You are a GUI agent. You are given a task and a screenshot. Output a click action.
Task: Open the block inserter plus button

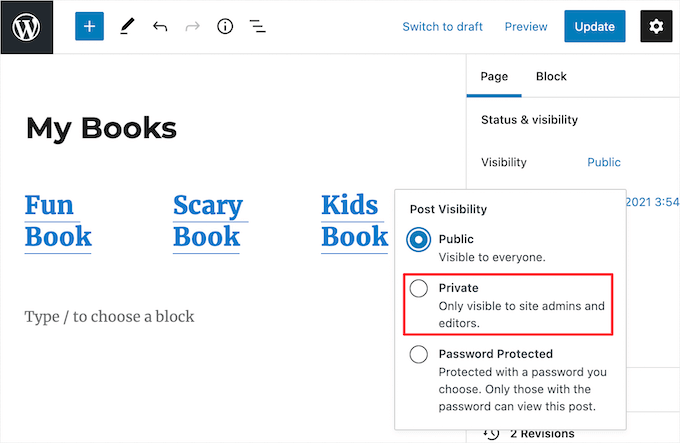pyautogui.click(x=89, y=26)
